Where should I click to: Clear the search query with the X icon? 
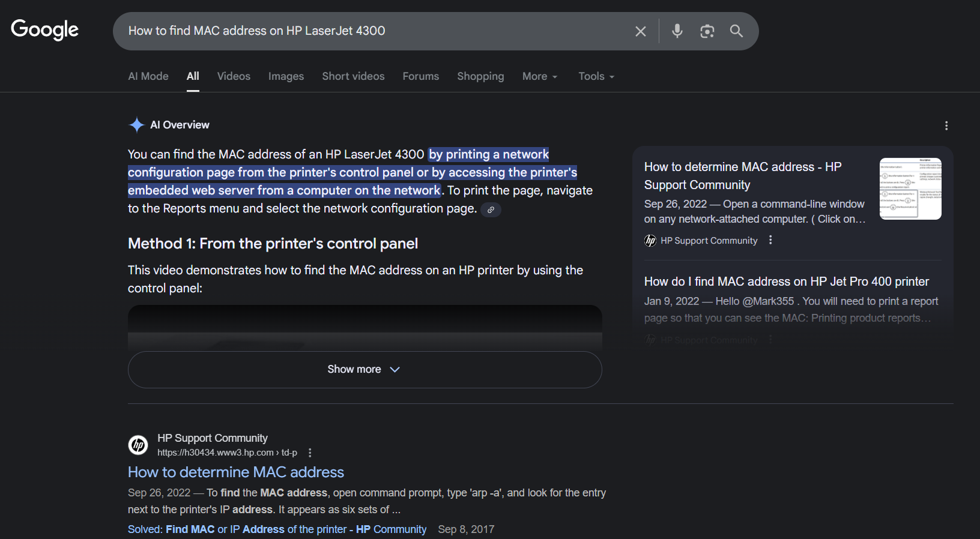click(641, 31)
